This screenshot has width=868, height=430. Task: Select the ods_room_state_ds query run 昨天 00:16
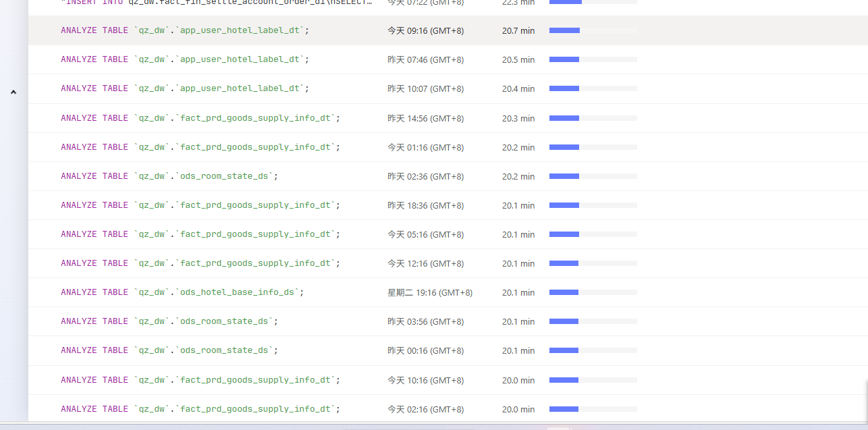pos(169,350)
